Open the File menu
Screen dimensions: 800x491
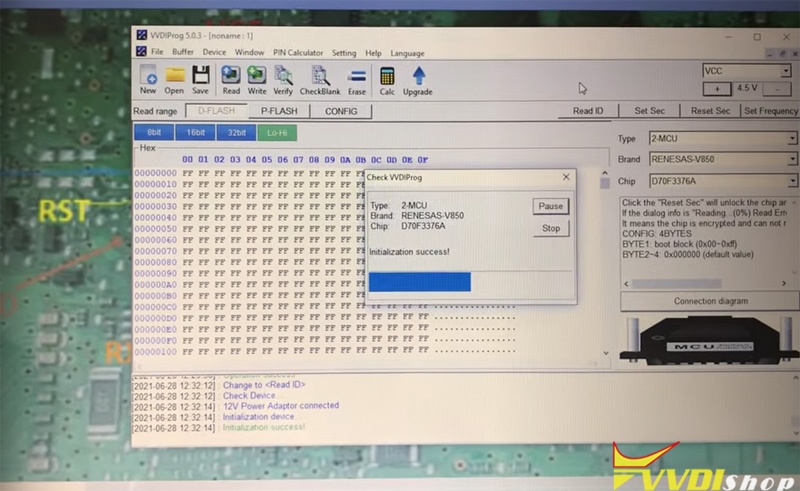click(x=157, y=52)
